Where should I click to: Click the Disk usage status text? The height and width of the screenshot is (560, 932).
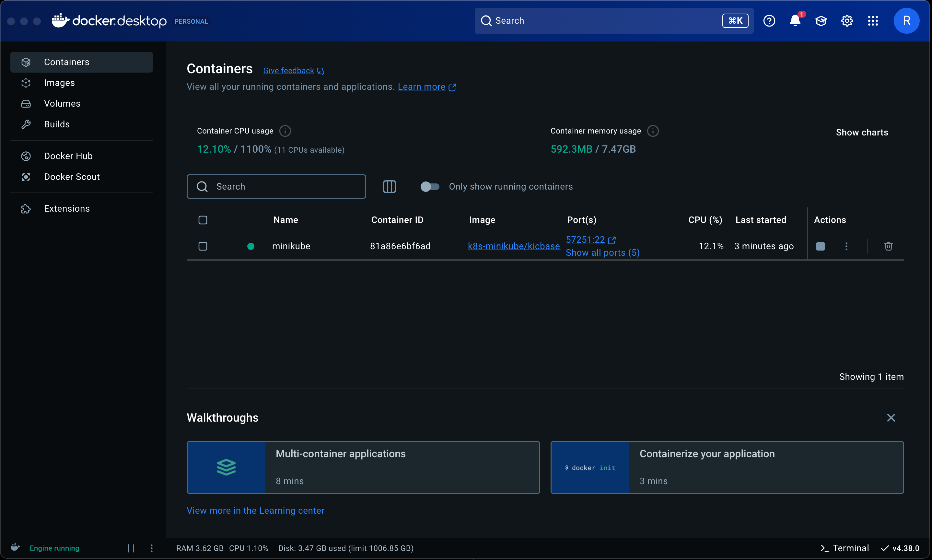point(346,548)
